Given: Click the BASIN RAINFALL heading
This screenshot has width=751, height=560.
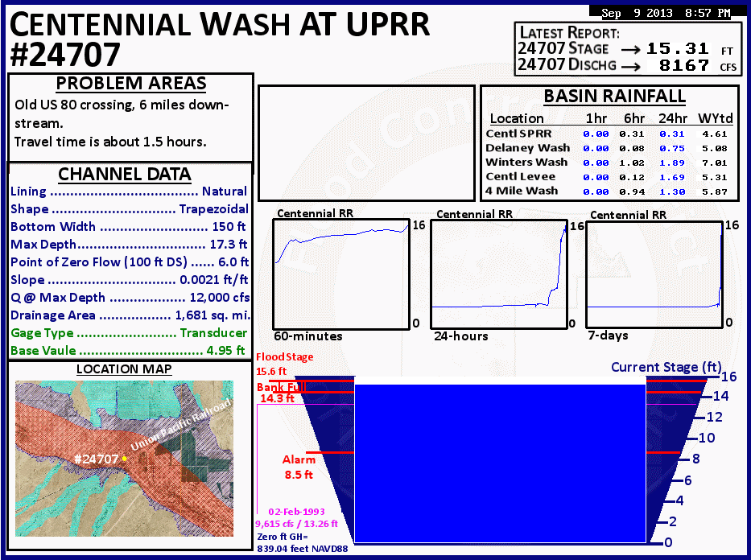Looking at the screenshot, I should point(614,97).
